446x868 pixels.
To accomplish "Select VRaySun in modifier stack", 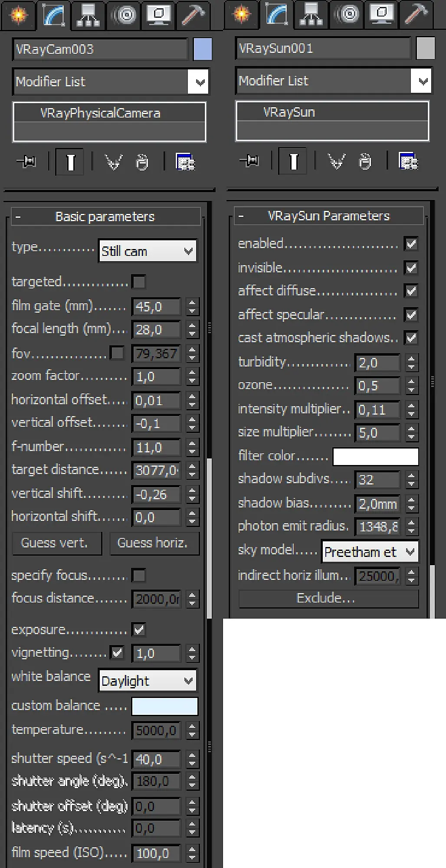I will 332,112.
